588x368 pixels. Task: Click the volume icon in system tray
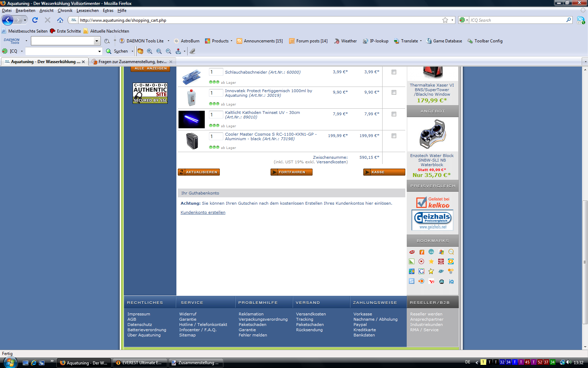coord(569,362)
